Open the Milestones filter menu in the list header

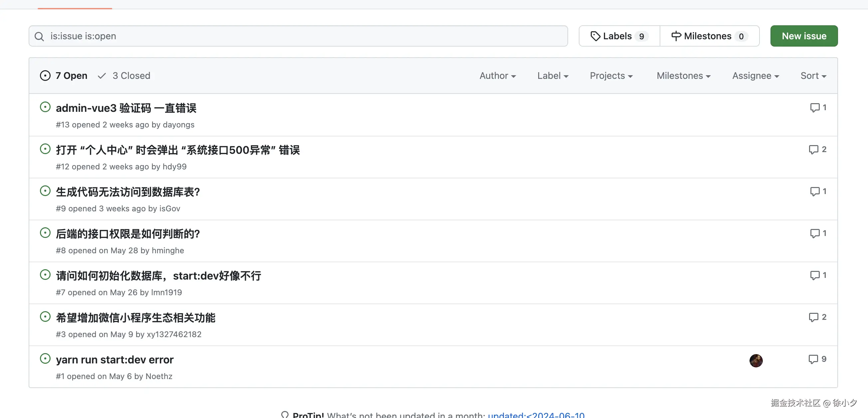[x=683, y=76]
